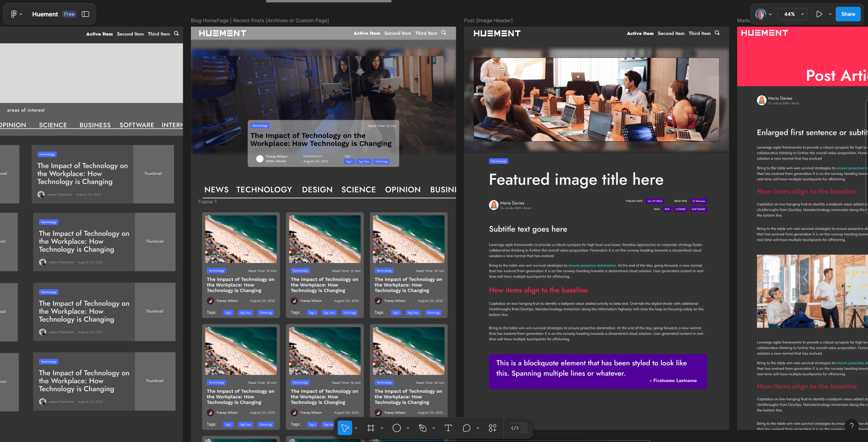
Task: Expand the Frame tool options chevron
Action: [382, 428]
